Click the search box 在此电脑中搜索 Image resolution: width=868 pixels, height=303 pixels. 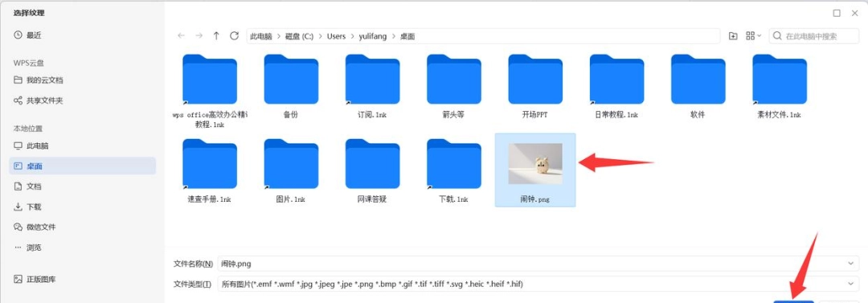[x=813, y=36]
